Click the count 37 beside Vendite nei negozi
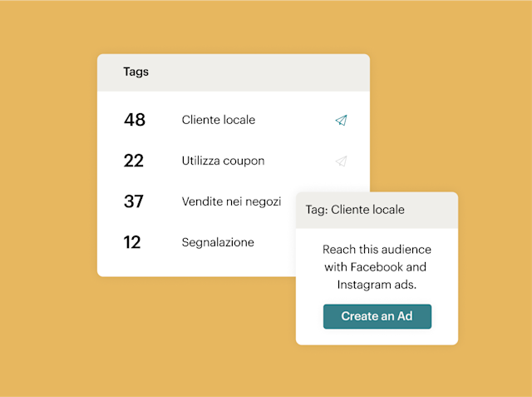This screenshot has width=532, height=397. coord(134,201)
